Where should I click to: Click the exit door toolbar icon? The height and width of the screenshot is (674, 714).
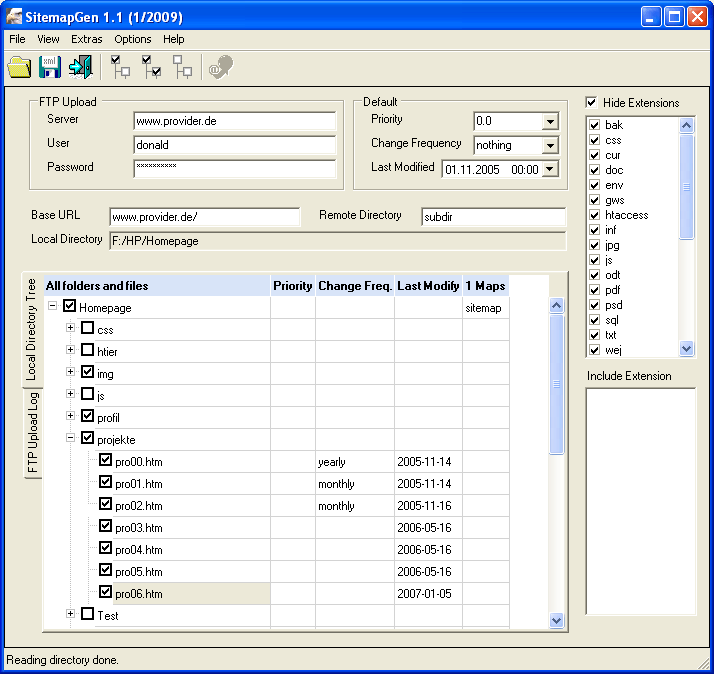[81, 67]
